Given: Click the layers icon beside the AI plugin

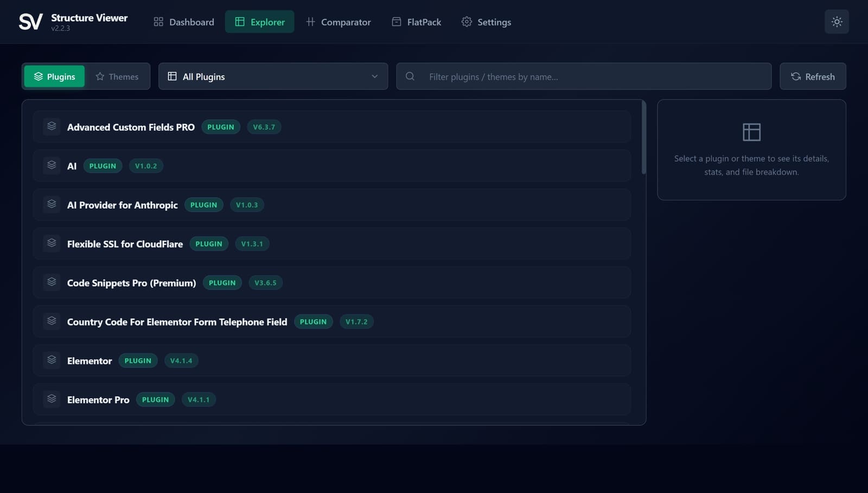Looking at the screenshot, I should tap(52, 166).
